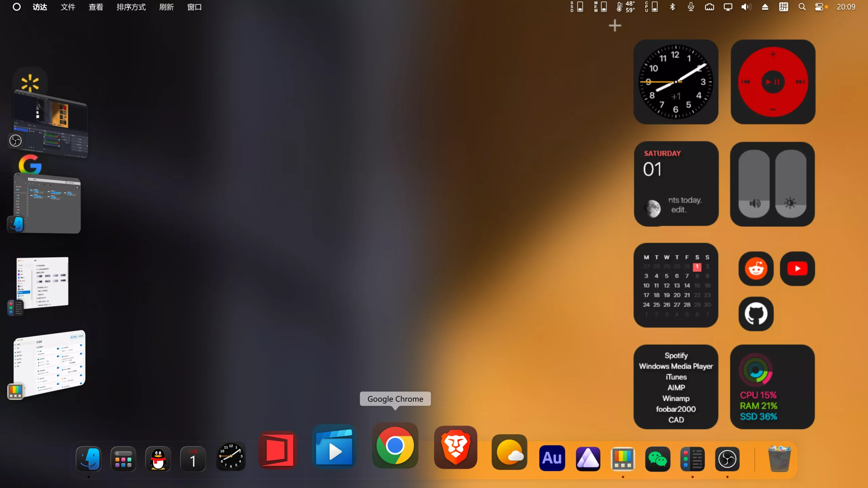The height and width of the screenshot is (488, 868).
Task: Open the CPU status menu in the menu bar
Action: coord(651,7)
